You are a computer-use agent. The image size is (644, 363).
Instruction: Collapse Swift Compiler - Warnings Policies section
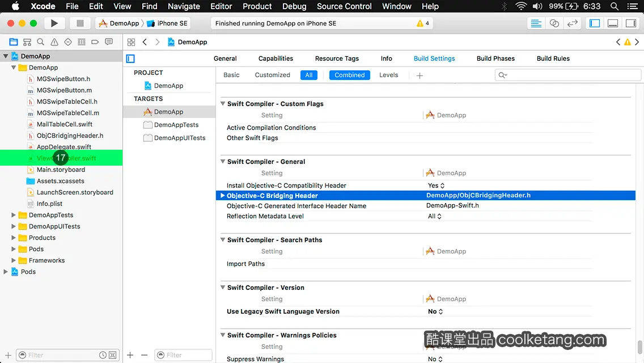point(223,335)
